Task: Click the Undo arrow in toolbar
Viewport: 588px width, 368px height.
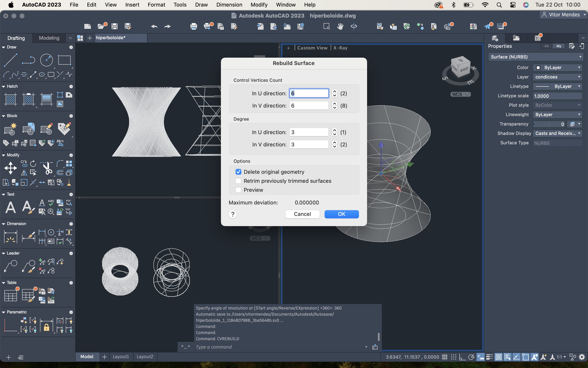Action: point(154,26)
